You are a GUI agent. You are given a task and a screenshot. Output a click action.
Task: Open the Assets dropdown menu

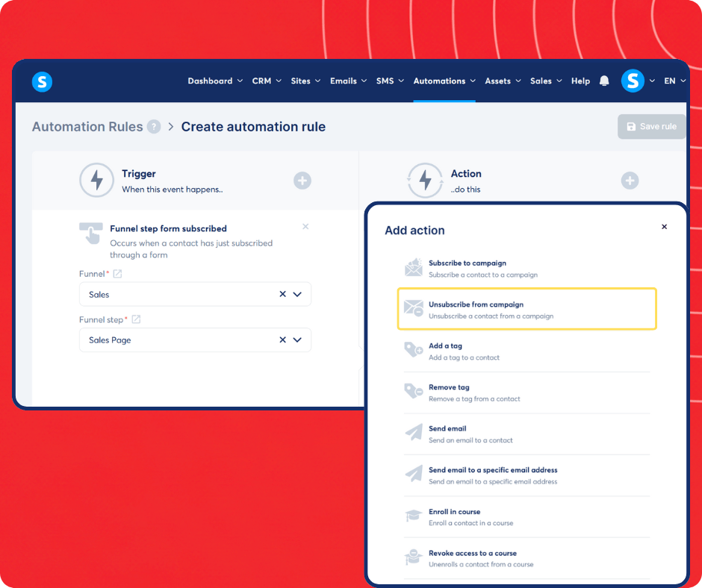point(503,81)
